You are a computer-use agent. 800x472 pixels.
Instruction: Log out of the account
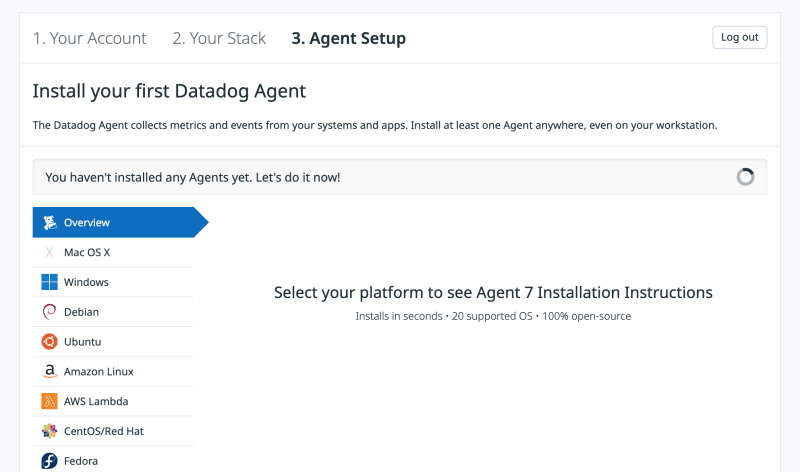(x=739, y=37)
